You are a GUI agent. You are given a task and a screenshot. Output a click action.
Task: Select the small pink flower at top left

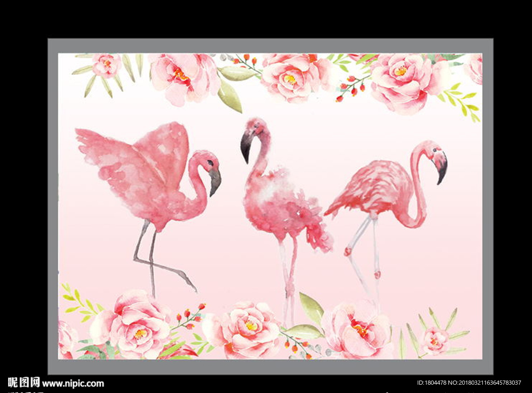pos(107,65)
